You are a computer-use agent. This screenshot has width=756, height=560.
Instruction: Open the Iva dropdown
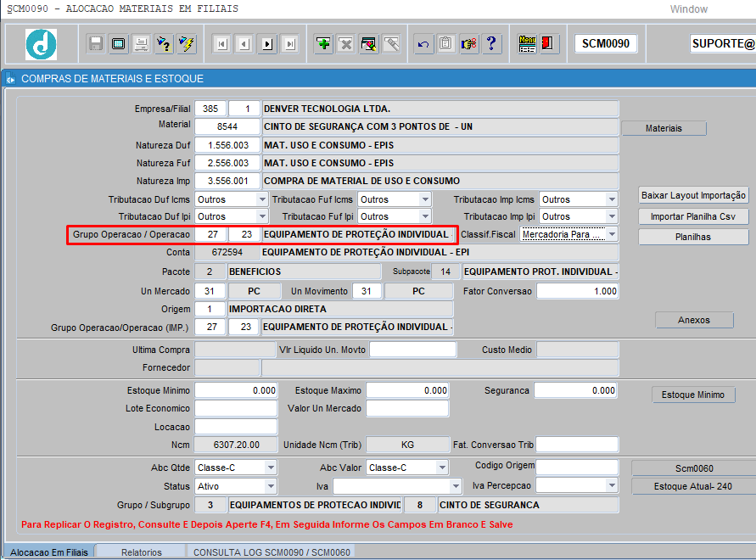pos(455,486)
